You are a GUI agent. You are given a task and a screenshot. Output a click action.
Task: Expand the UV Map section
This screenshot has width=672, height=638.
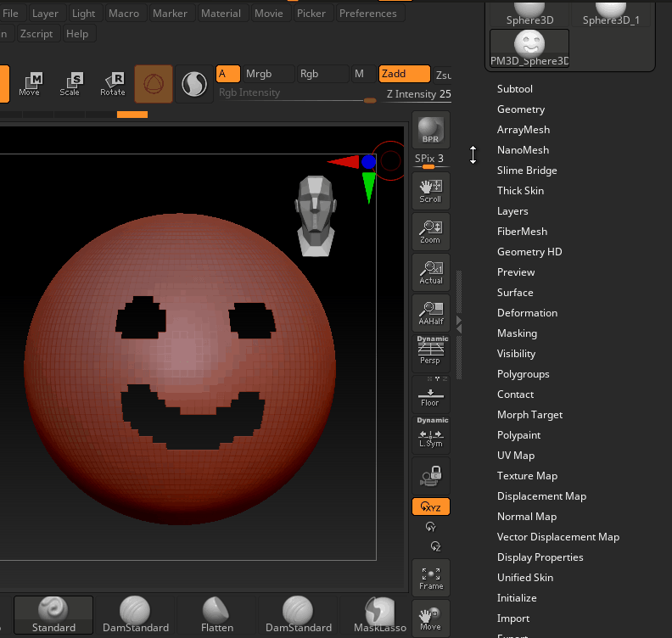[516, 455]
